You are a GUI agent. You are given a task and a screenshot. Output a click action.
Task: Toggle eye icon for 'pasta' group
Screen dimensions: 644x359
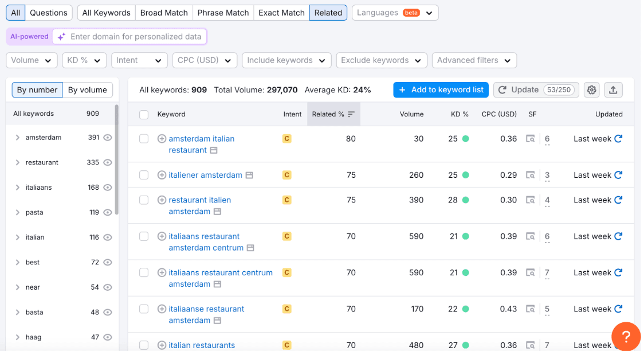108,213
